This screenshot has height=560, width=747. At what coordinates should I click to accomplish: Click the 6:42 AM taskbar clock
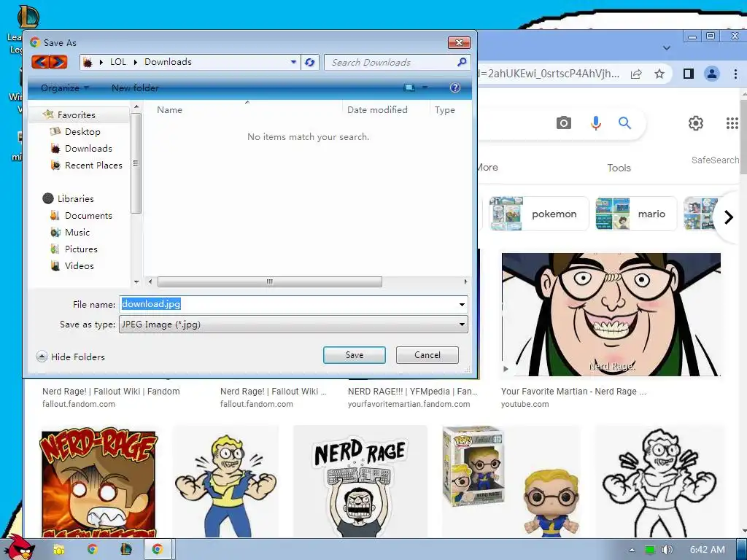tap(708, 550)
